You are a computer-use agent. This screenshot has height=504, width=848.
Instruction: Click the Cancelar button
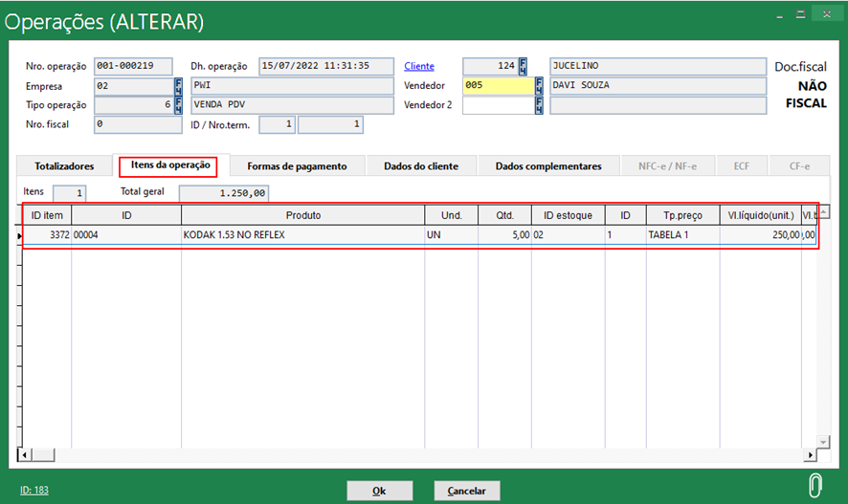click(x=467, y=491)
